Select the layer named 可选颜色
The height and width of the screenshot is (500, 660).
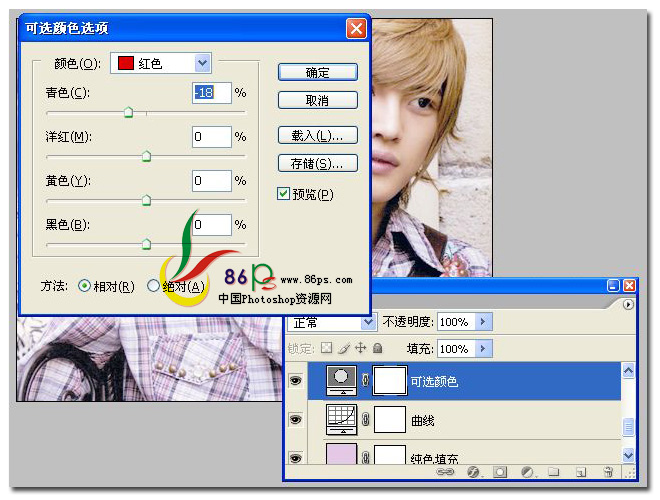pyautogui.click(x=434, y=381)
